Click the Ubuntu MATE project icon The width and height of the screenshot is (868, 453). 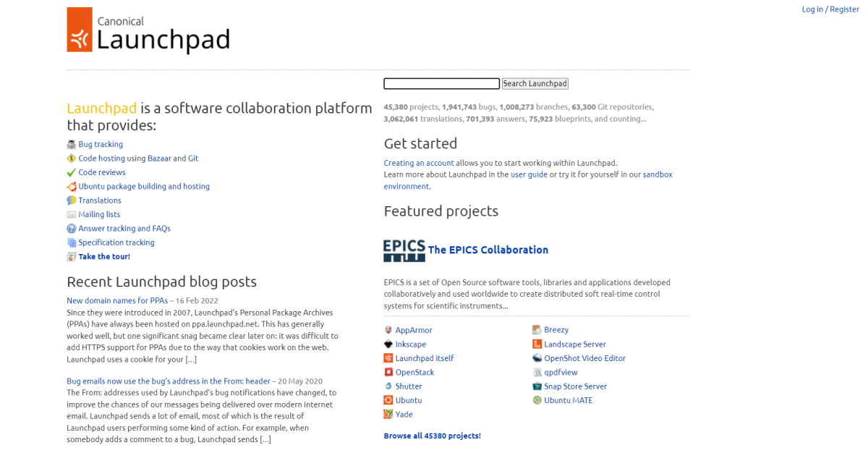pos(537,400)
